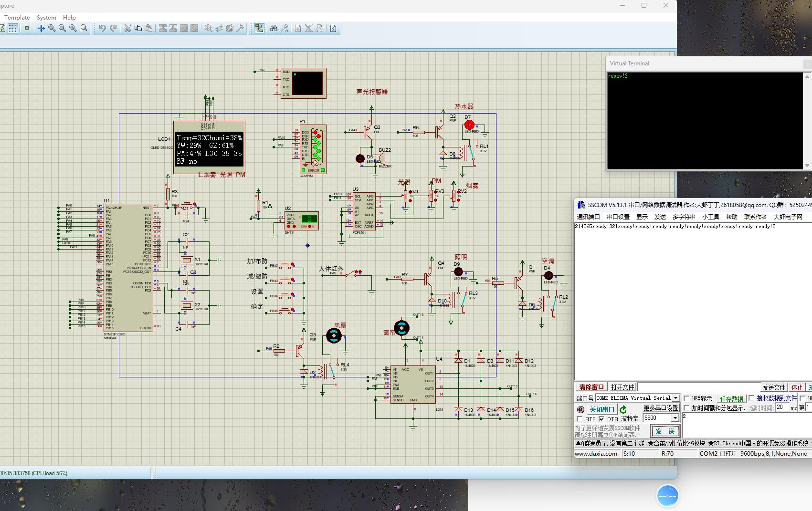Screen dimensions: 812x511
Task: Open the Template menu
Action: point(17,17)
